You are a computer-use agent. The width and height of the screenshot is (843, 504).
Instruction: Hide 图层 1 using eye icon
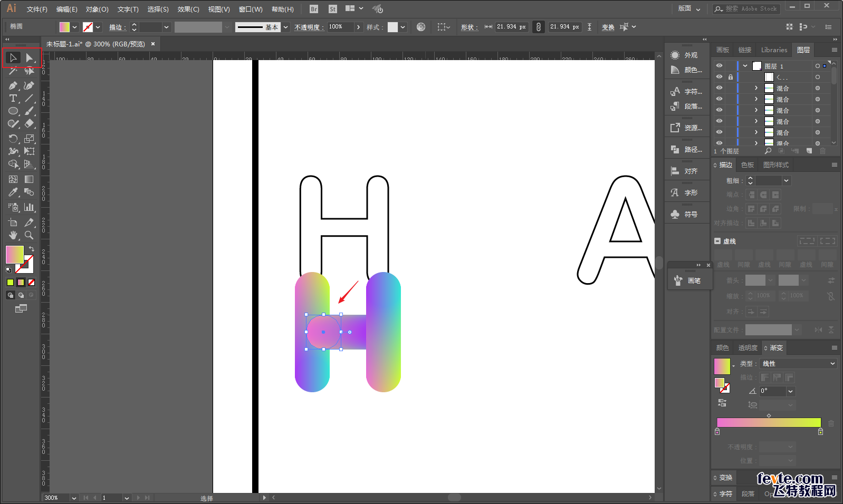pos(719,66)
